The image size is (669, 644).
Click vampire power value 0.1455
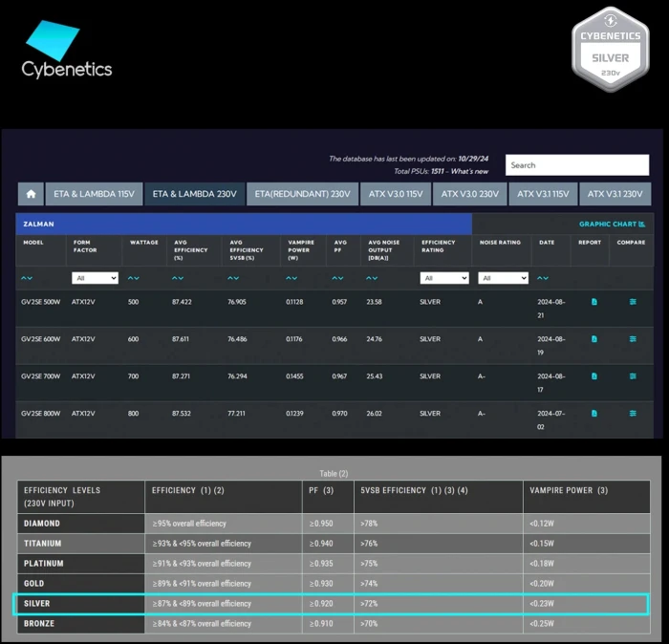pos(294,376)
